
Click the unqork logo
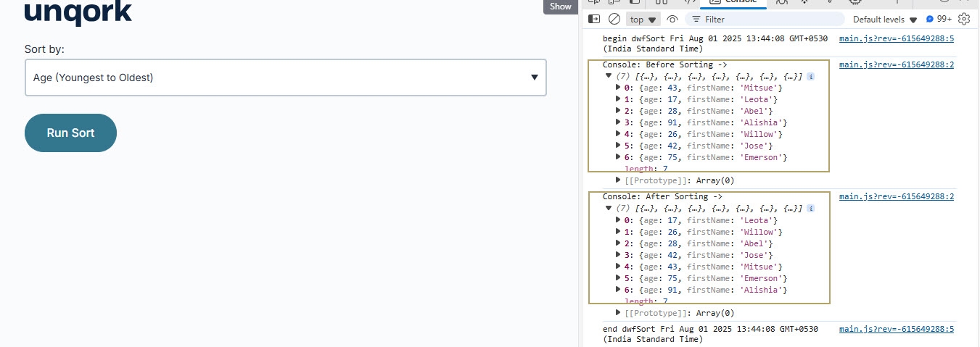[x=78, y=13]
